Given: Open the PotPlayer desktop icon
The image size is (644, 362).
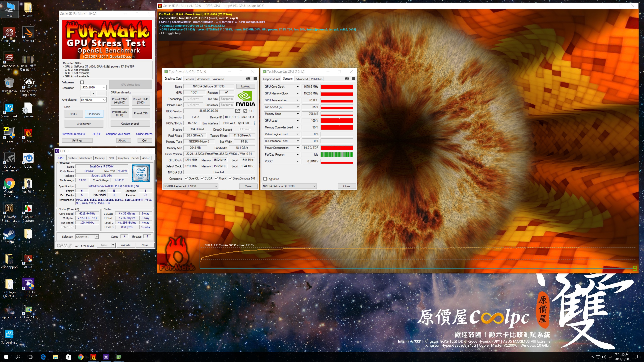Looking at the screenshot, I should (9, 288).
